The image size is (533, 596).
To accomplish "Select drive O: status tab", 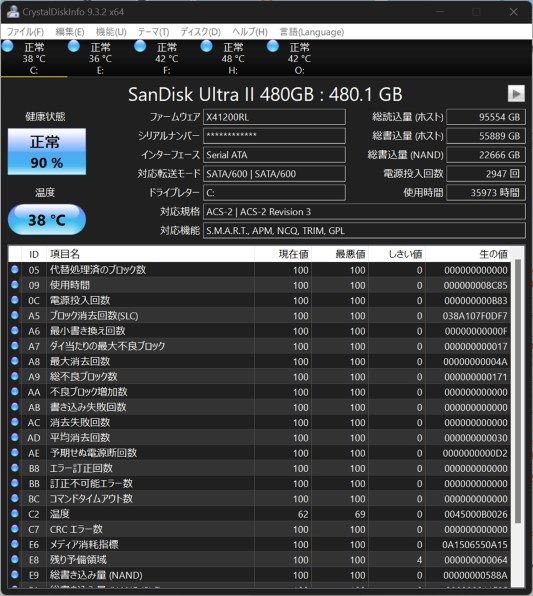I will [299, 59].
